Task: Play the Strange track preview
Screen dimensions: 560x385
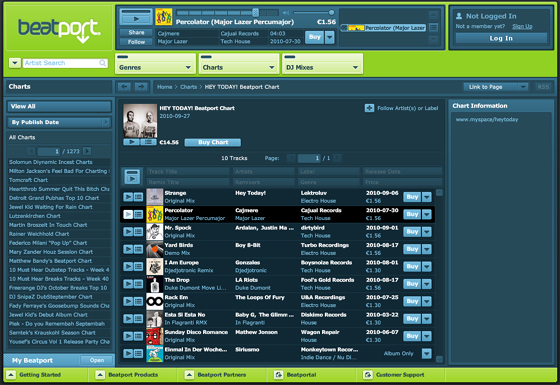Action: pyautogui.click(x=128, y=197)
